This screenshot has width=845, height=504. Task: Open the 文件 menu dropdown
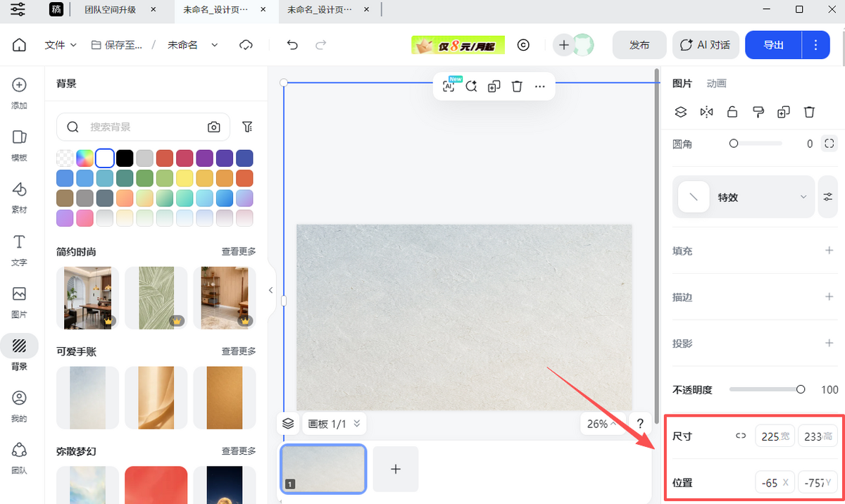pos(61,45)
